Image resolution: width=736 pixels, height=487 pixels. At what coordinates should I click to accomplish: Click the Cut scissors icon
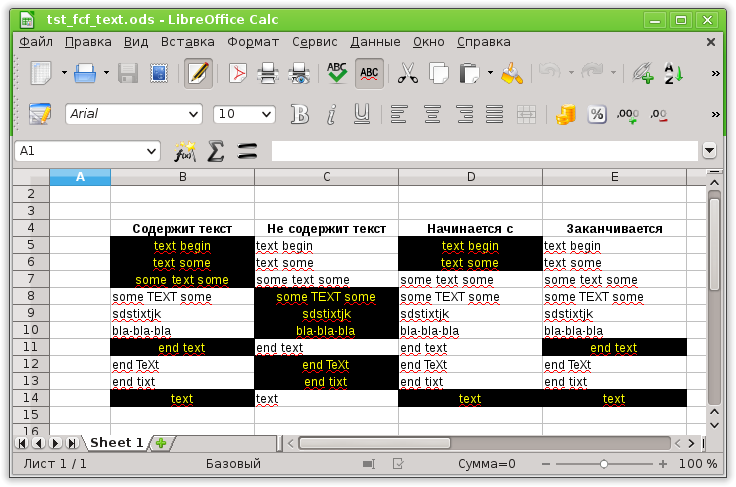tap(408, 73)
